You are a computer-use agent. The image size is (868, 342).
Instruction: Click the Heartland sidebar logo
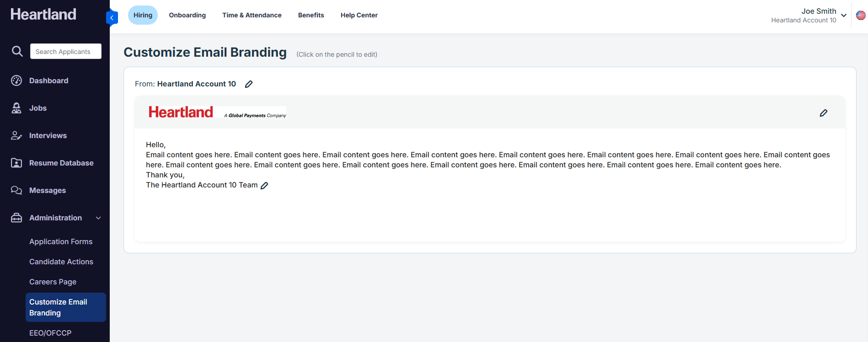(43, 14)
